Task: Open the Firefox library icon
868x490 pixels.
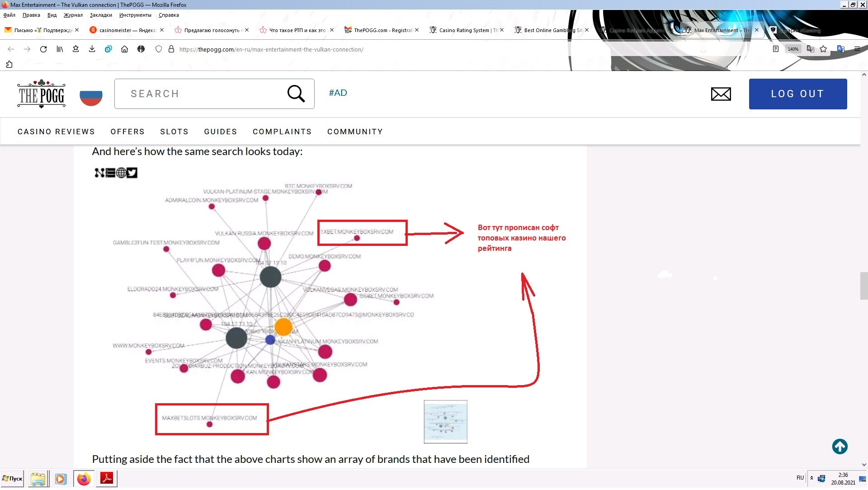Action: pyautogui.click(x=60, y=49)
